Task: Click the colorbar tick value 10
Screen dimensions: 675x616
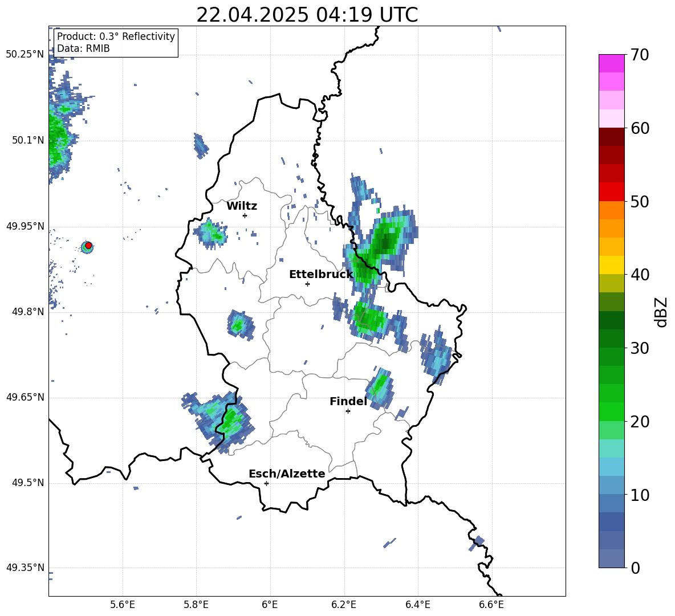Action: [640, 495]
